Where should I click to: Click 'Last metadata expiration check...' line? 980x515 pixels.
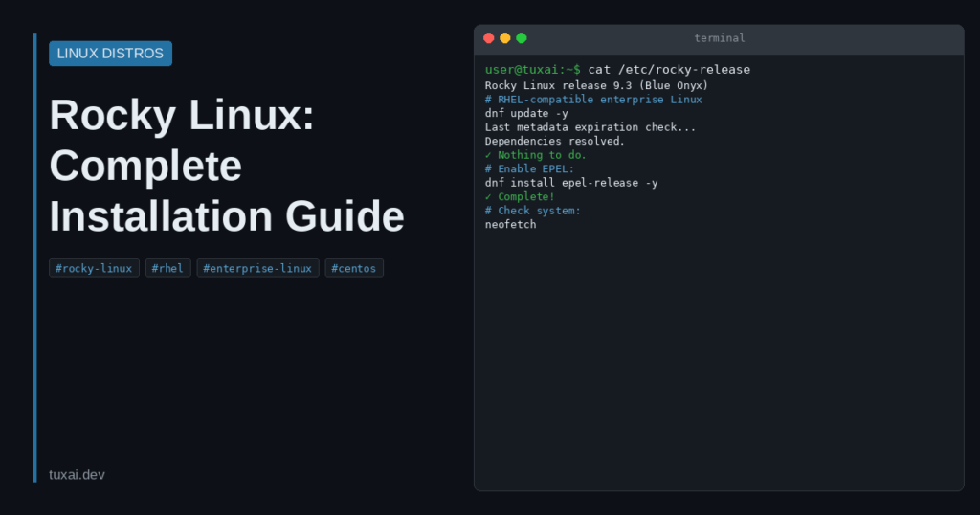590,127
